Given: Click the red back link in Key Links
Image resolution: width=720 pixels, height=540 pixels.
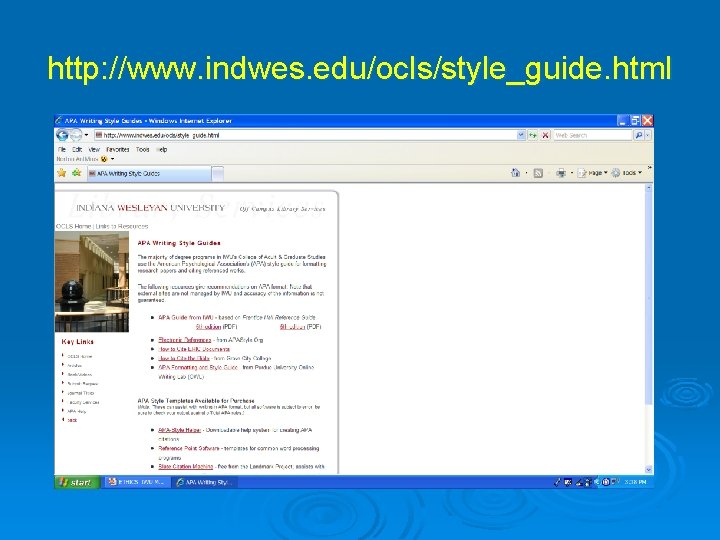Looking at the screenshot, I should tap(72, 420).
